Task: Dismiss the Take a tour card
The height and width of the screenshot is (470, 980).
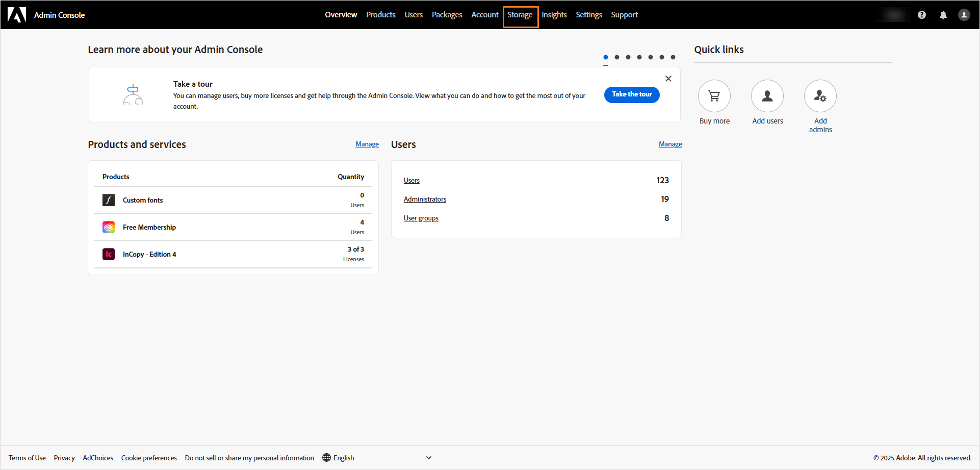Action: point(668,79)
